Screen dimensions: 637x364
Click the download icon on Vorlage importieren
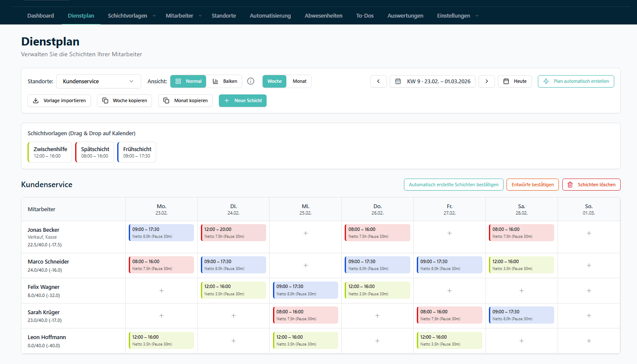(36, 100)
